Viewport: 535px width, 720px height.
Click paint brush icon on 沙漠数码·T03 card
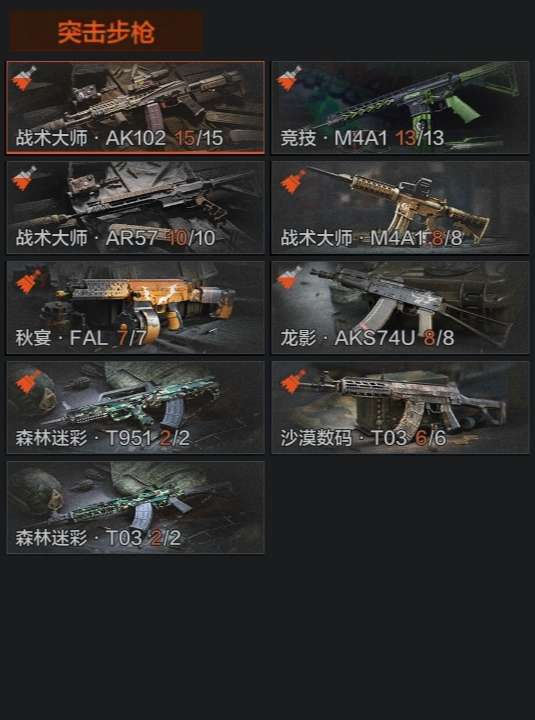pyautogui.click(x=293, y=381)
